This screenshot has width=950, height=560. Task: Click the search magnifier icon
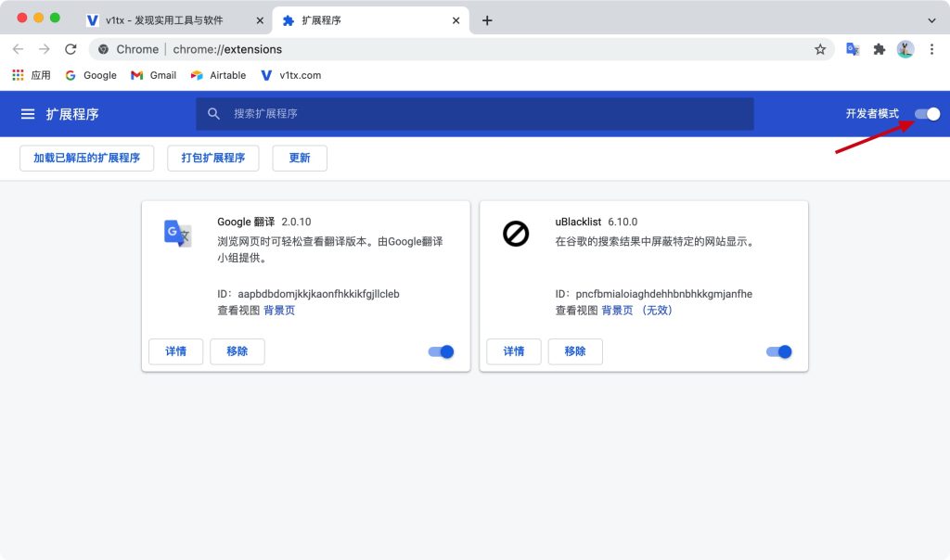tap(213, 114)
